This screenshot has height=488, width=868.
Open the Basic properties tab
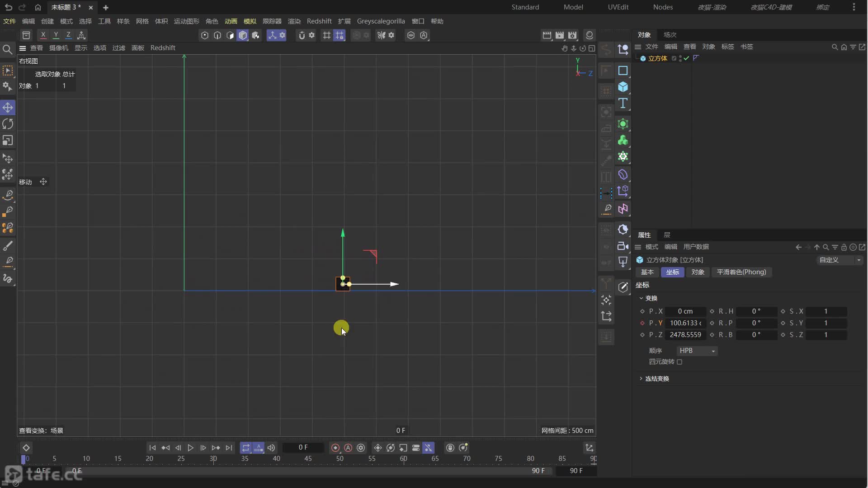647,272
